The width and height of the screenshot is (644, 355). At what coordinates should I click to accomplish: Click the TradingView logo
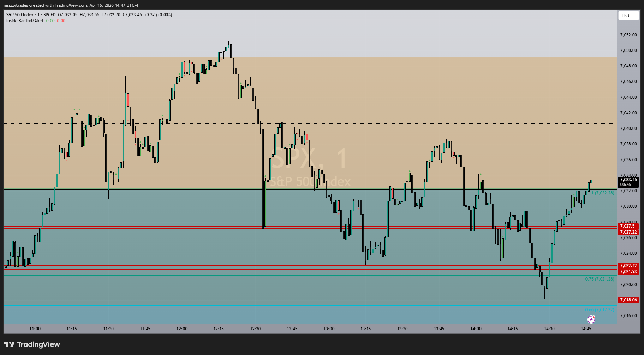32,344
